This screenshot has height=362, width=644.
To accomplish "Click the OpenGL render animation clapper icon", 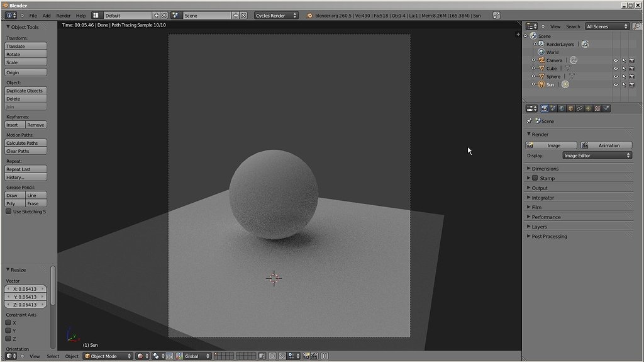I will tap(314, 356).
